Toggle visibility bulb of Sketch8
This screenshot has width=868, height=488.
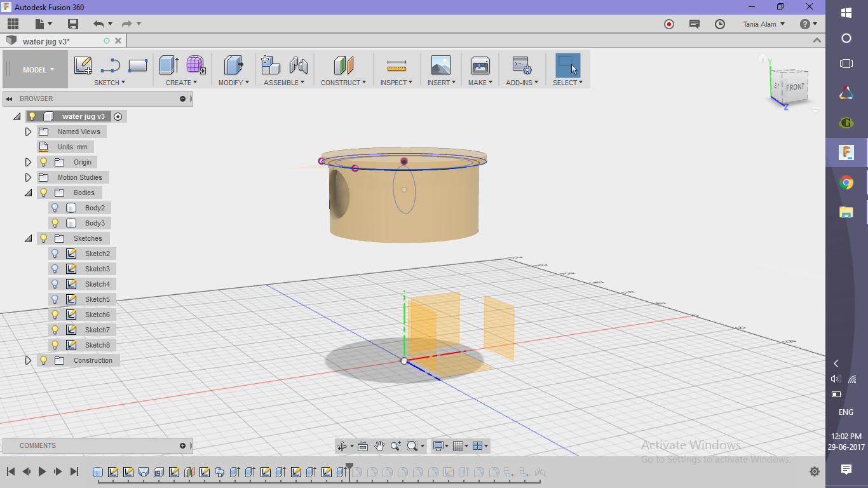55,345
